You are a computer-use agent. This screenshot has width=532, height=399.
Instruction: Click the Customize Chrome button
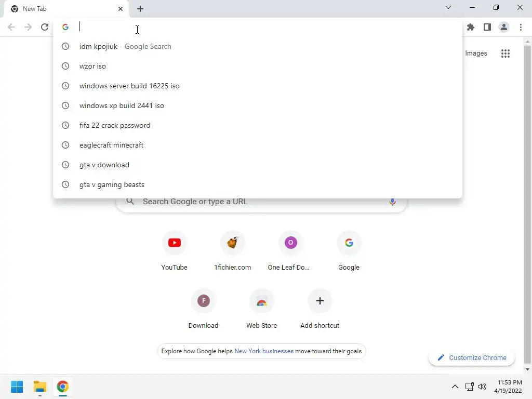pyautogui.click(x=472, y=357)
